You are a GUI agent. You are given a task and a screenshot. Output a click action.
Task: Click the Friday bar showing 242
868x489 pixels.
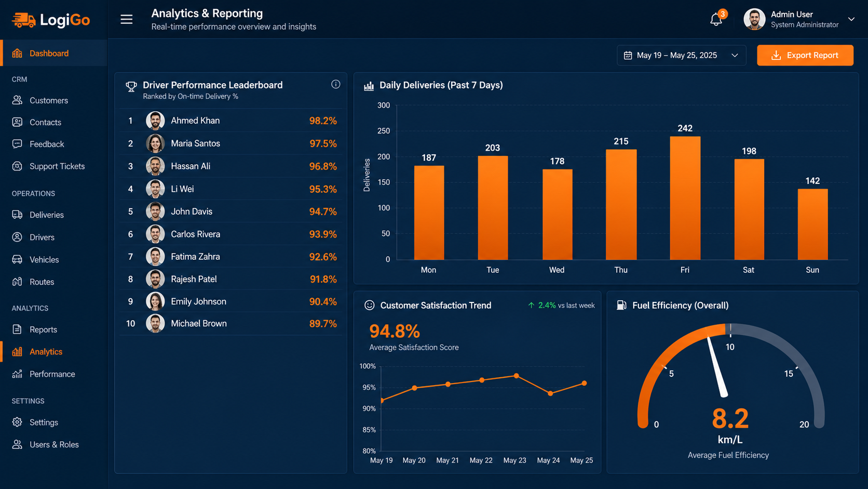click(685, 198)
